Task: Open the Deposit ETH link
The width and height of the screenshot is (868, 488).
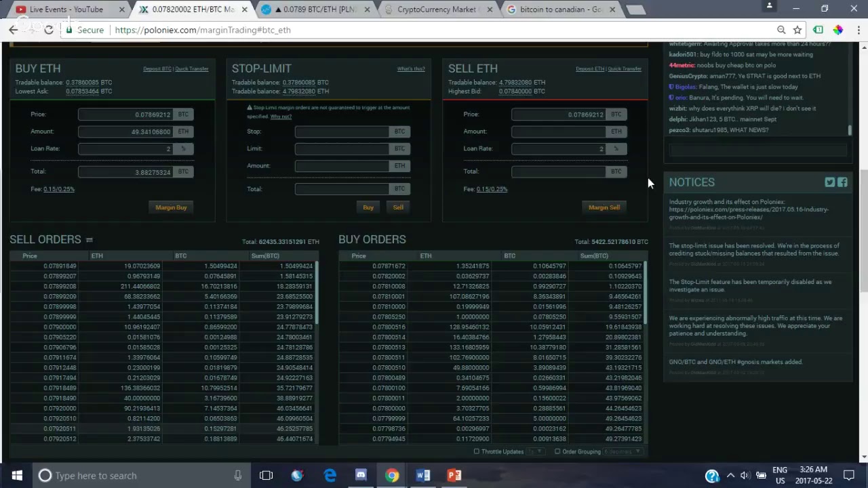Action: (590, 69)
